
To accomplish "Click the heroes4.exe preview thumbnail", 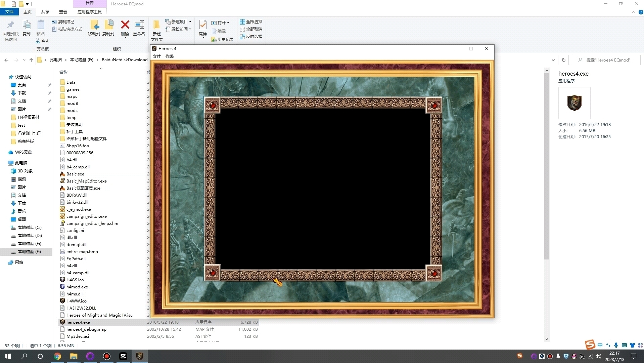I will [574, 103].
